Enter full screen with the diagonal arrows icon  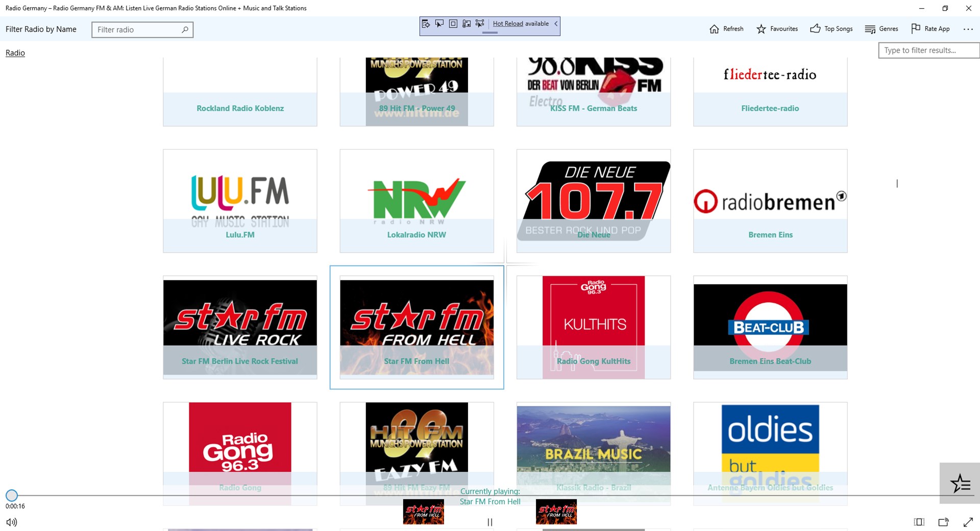(x=968, y=522)
